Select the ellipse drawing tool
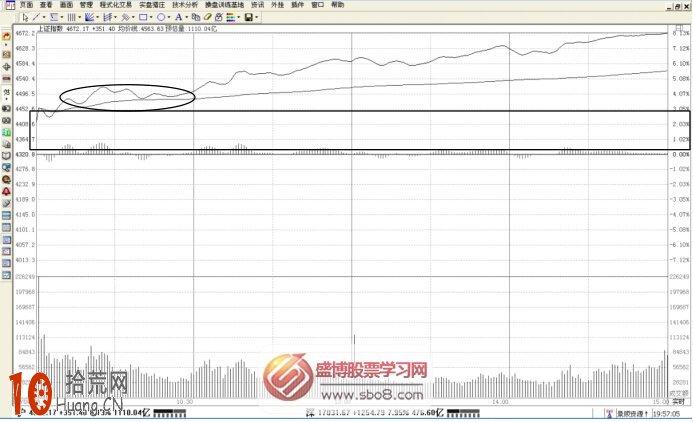 161,17
